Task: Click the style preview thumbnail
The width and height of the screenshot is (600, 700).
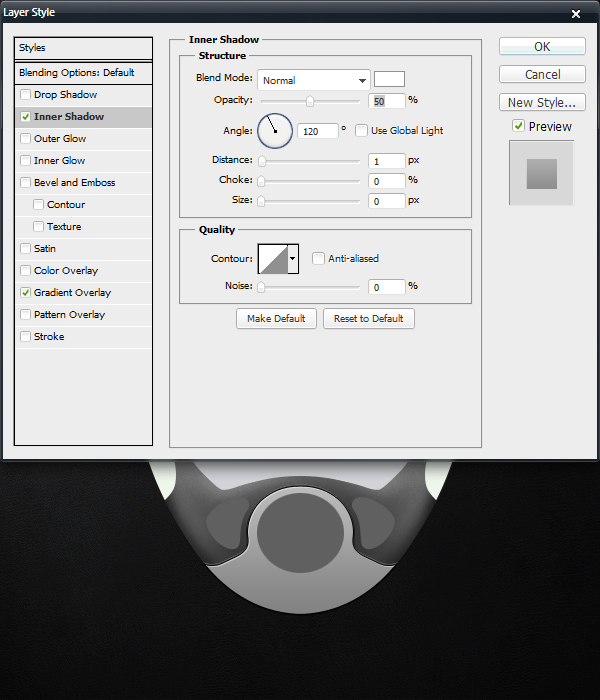Action: click(x=542, y=173)
